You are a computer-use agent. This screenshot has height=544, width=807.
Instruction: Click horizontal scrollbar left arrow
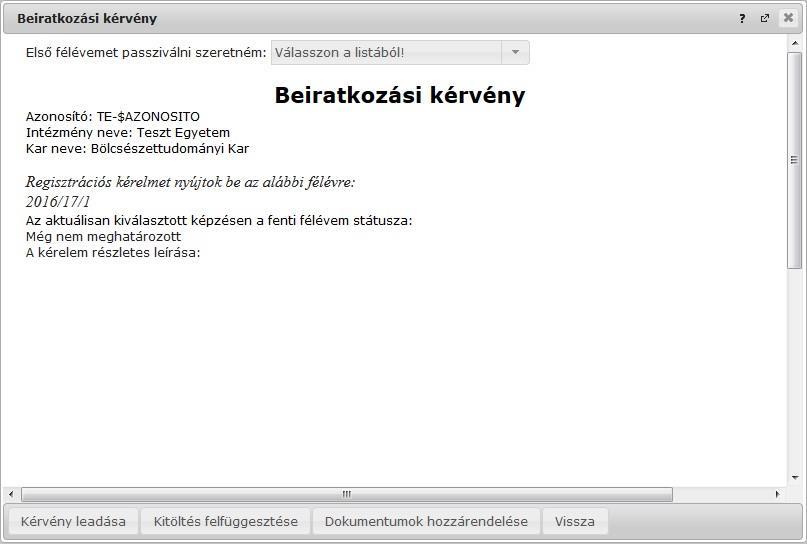(11, 494)
